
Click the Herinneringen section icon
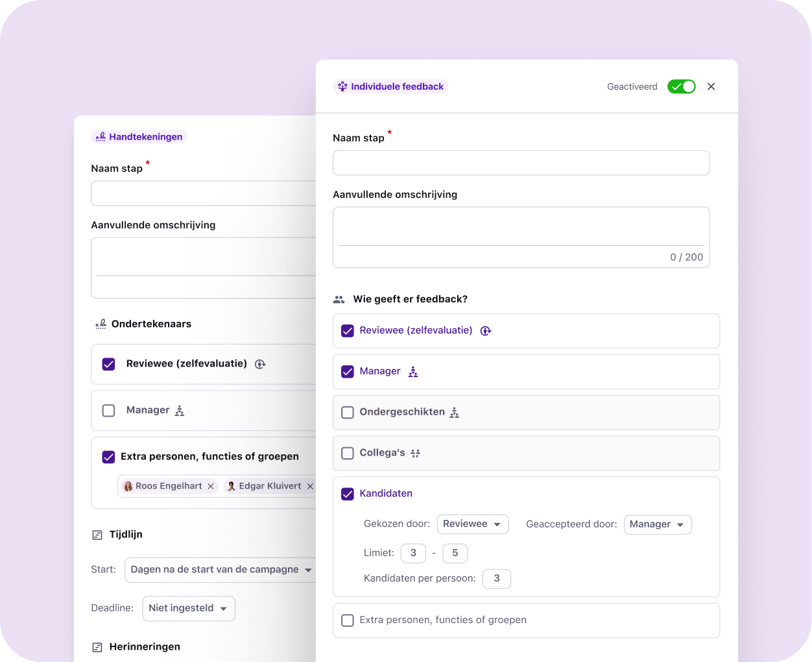[97, 647]
